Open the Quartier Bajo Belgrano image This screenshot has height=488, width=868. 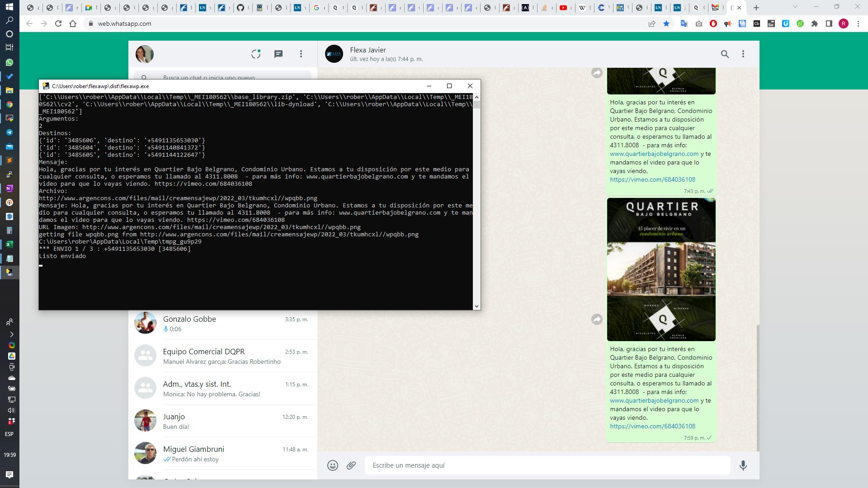[661, 269]
